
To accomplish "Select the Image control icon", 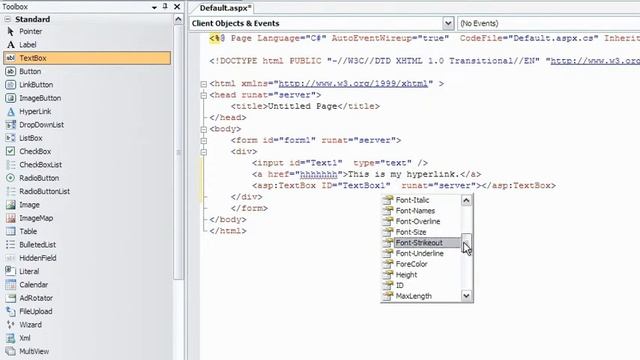I will tap(11, 205).
